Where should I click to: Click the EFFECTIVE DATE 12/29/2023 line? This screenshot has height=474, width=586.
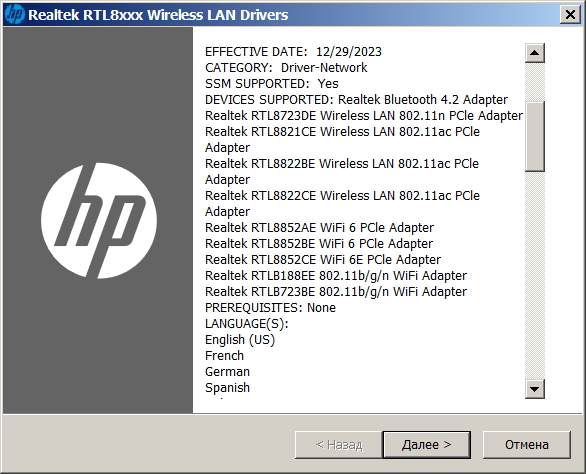coord(293,52)
